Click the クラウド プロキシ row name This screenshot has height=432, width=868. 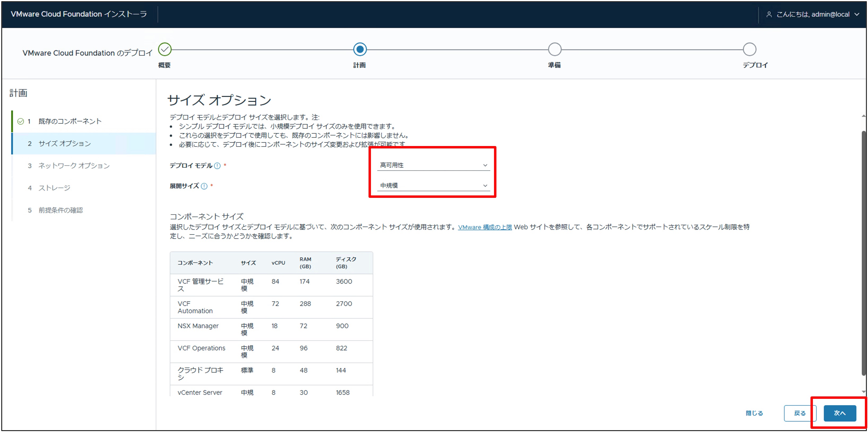click(201, 374)
